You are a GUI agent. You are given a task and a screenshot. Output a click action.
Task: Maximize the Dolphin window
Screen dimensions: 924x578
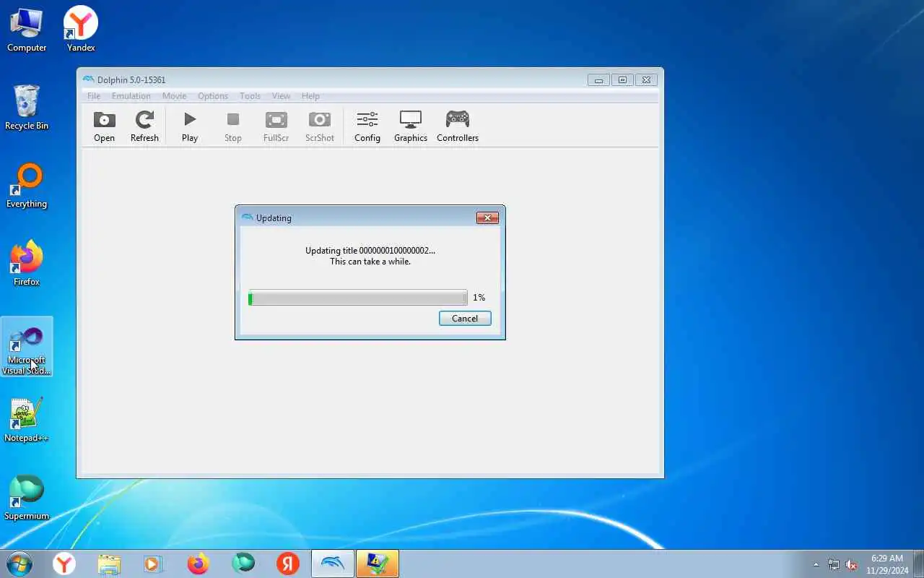pyautogui.click(x=622, y=80)
